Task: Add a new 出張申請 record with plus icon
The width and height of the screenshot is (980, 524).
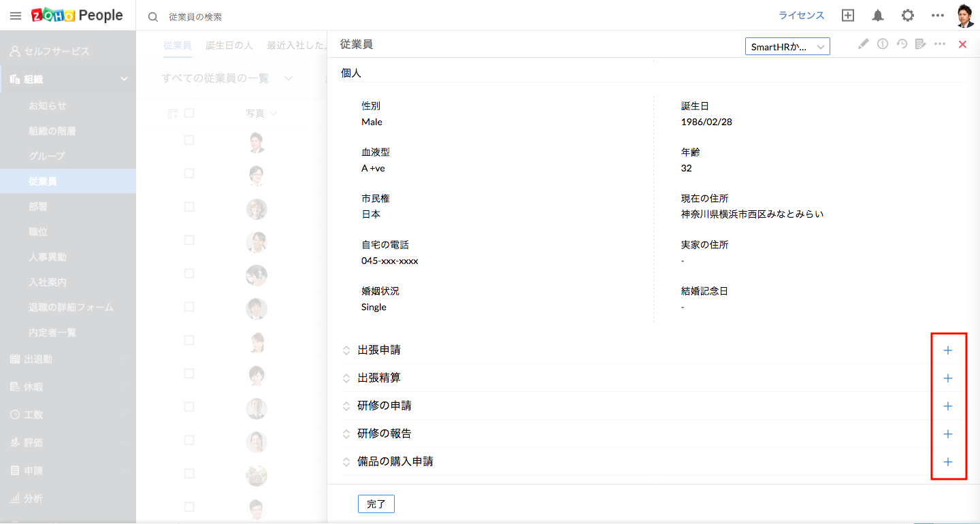Action: pyautogui.click(x=948, y=350)
